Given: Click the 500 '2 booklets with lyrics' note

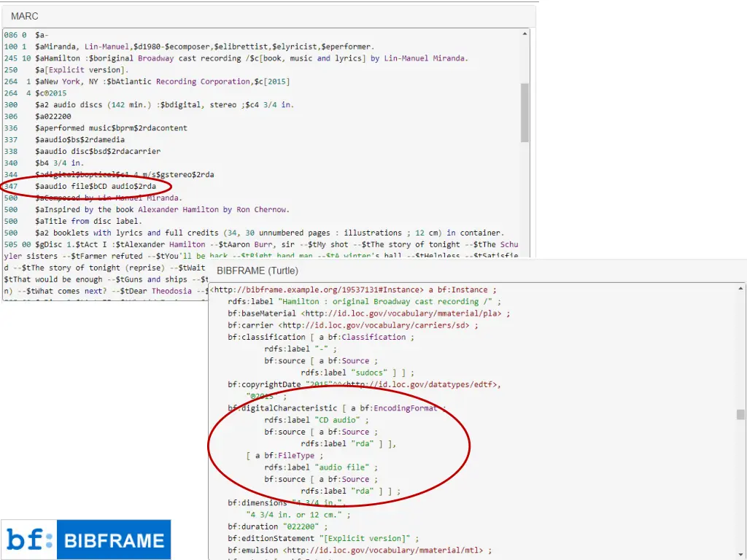Looking at the screenshot, I should point(254,233).
